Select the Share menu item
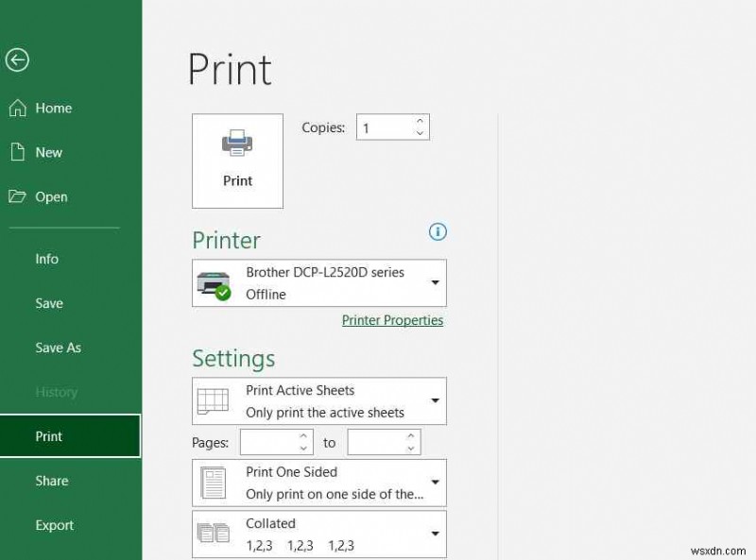 (x=51, y=481)
